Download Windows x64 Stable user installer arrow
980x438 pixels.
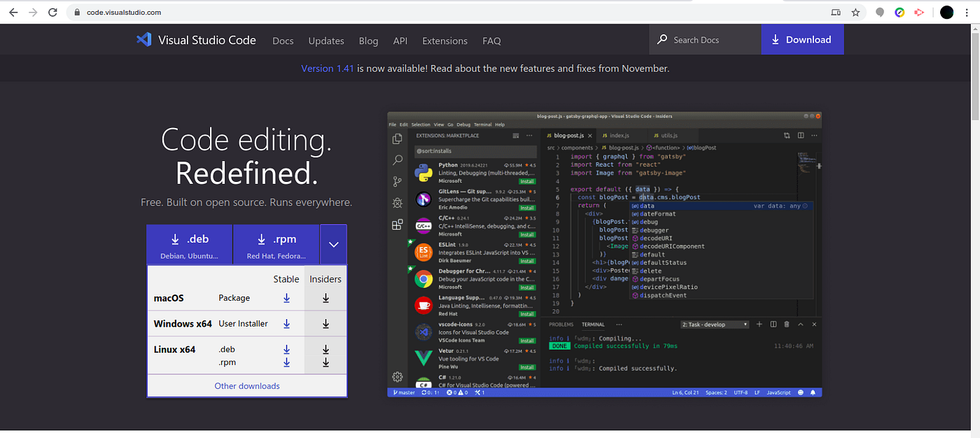(286, 324)
